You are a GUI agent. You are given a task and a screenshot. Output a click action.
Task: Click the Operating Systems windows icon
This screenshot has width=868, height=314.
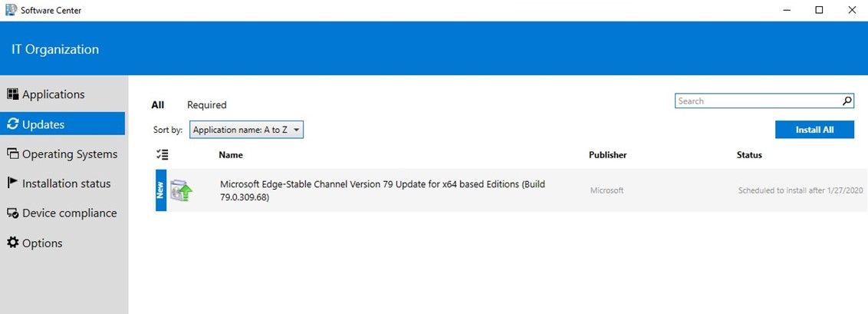[13, 154]
